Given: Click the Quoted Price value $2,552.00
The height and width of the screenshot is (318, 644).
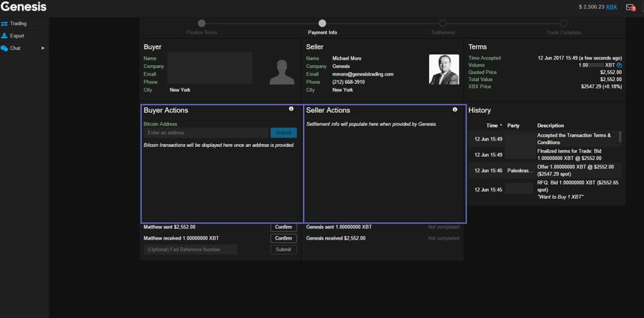Looking at the screenshot, I should click(611, 73).
